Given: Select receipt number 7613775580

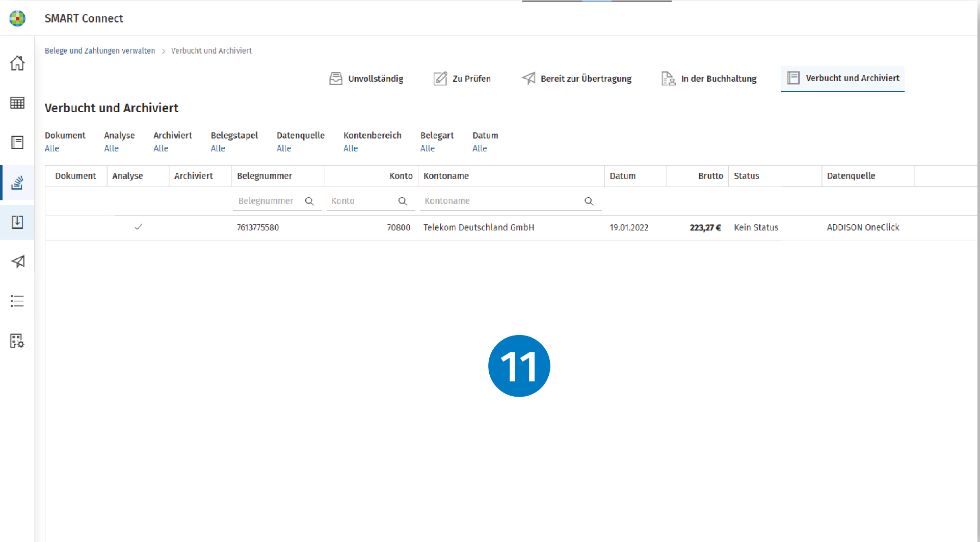Looking at the screenshot, I should pyautogui.click(x=258, y=227).
